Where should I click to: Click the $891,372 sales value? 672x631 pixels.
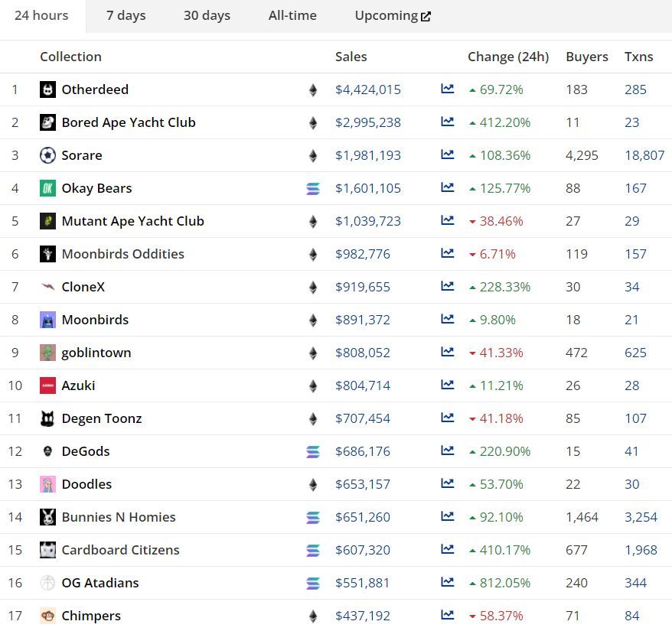[363, 320]
